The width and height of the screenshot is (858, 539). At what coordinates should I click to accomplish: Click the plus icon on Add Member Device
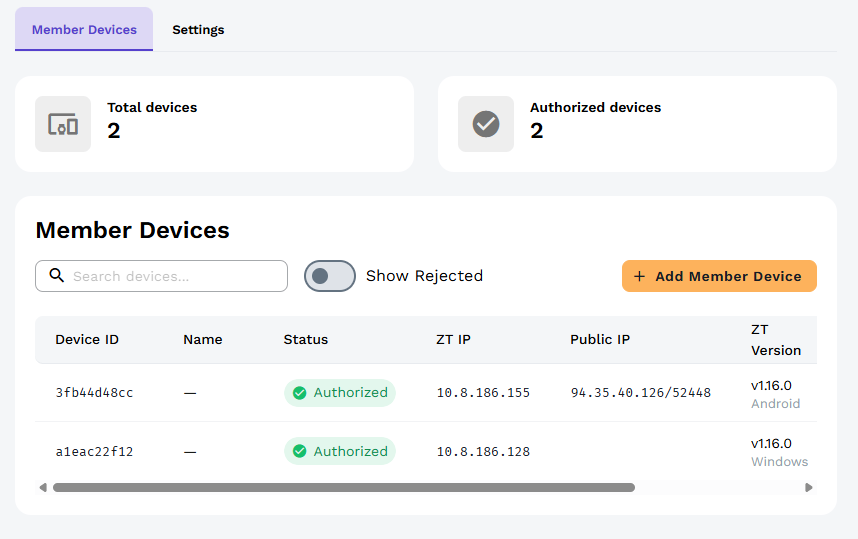640,276
